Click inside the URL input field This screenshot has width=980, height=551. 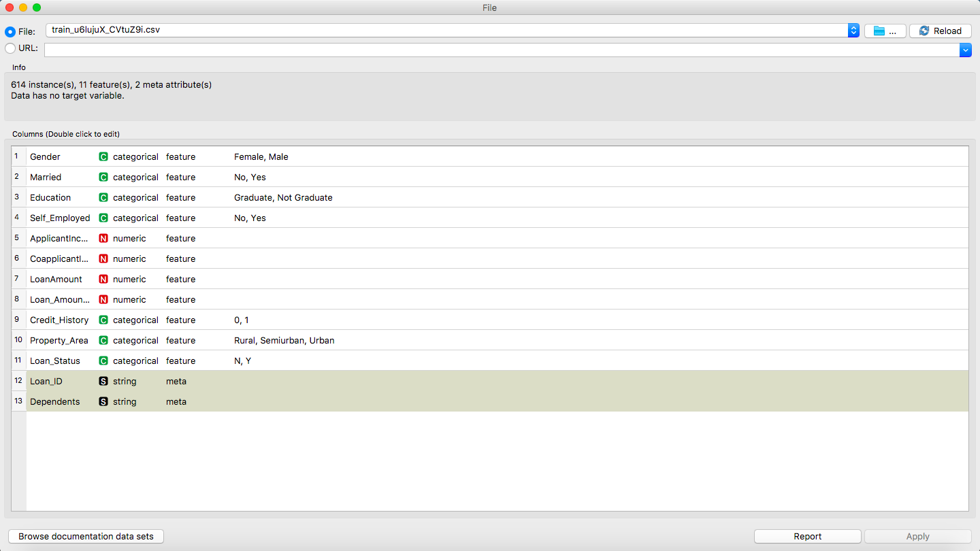(501, 50)
